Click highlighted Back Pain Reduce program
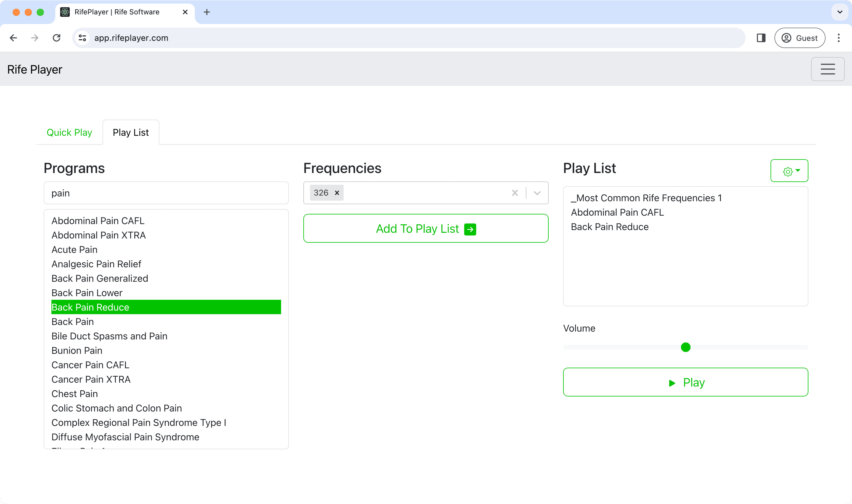The image size is (852, 504). click(166, 307)
